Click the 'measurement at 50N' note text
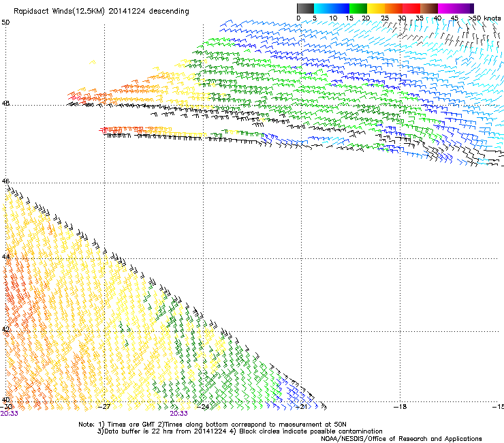 [313, 425]
